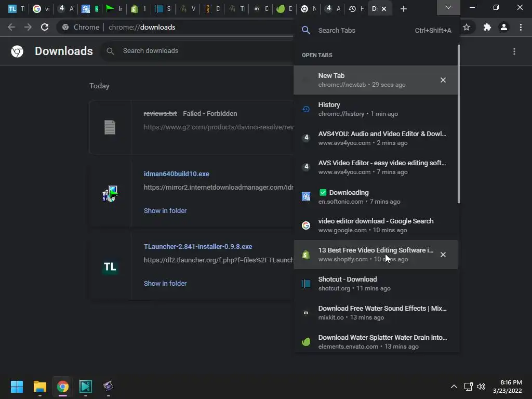This screenshot has height=399, width=532.
Task: Show hidden system tray icons
Action: 454,387
